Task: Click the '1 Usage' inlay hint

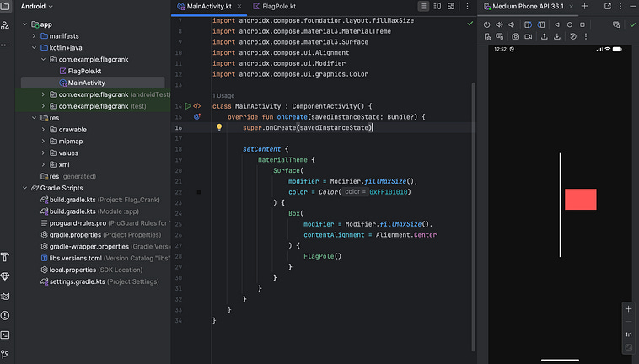Action: [x=223, y=96]
